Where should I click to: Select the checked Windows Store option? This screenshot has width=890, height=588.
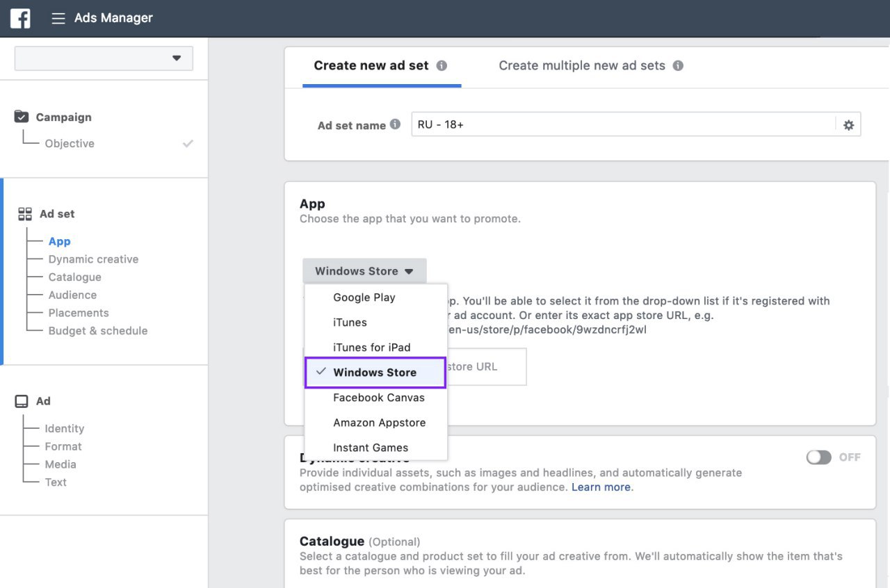coord(376,373)
